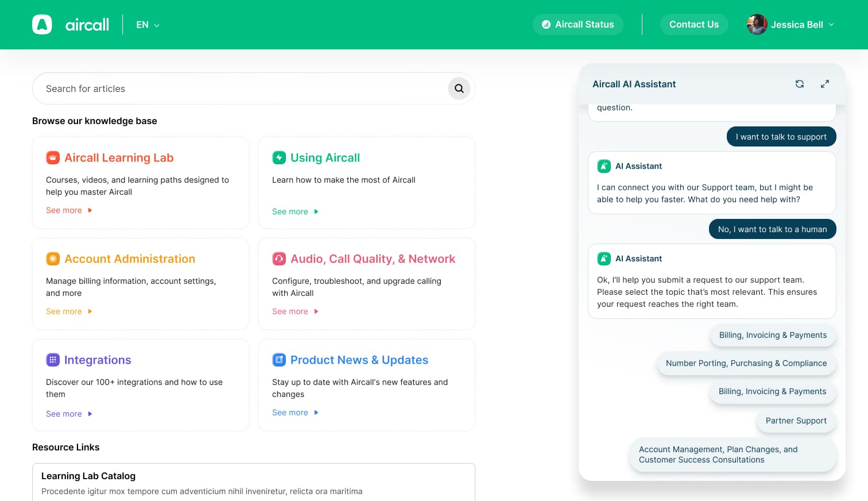Click the aircall wordmark in the header
The width and height of the screenshot is (868, 501).
click(x=87, y=25)
